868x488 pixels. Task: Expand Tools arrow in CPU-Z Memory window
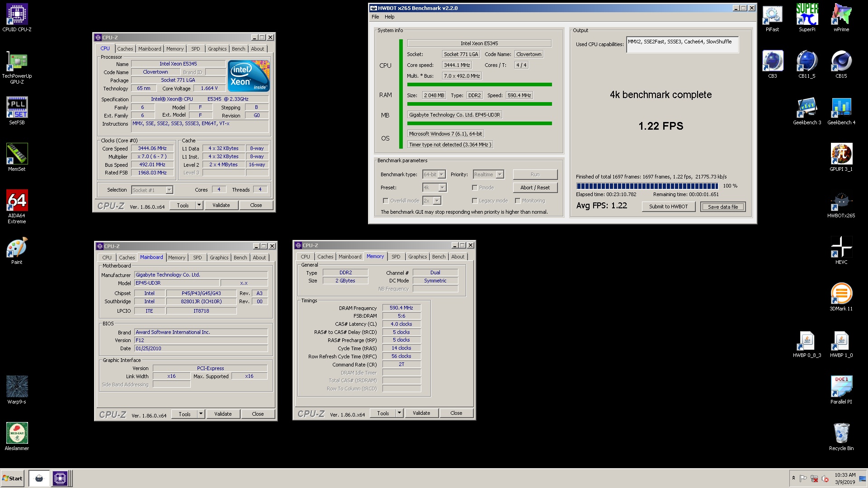point(399,413)
